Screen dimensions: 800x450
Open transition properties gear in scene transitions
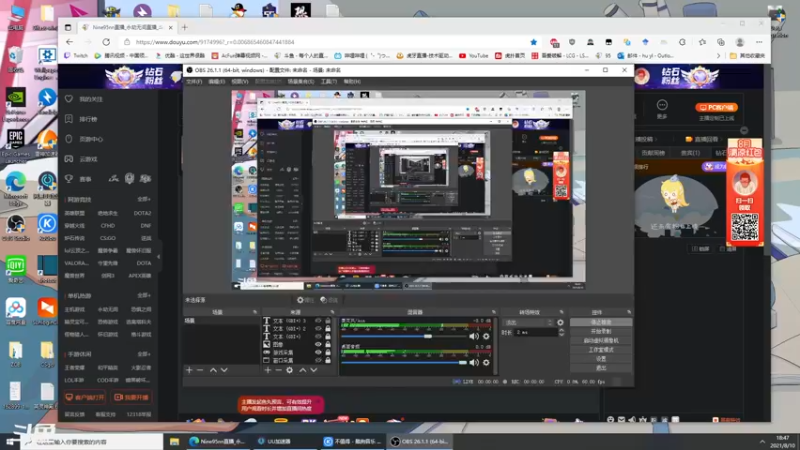[x=560, y=322]
